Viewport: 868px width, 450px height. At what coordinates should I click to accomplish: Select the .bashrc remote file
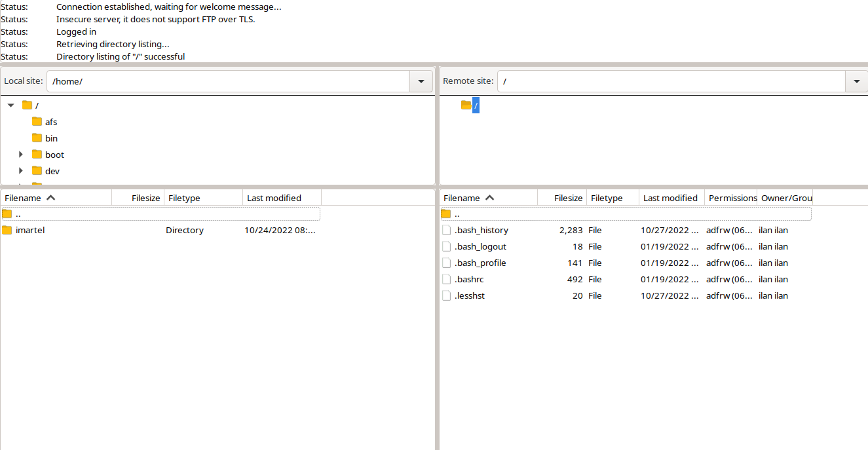(626, 279)
